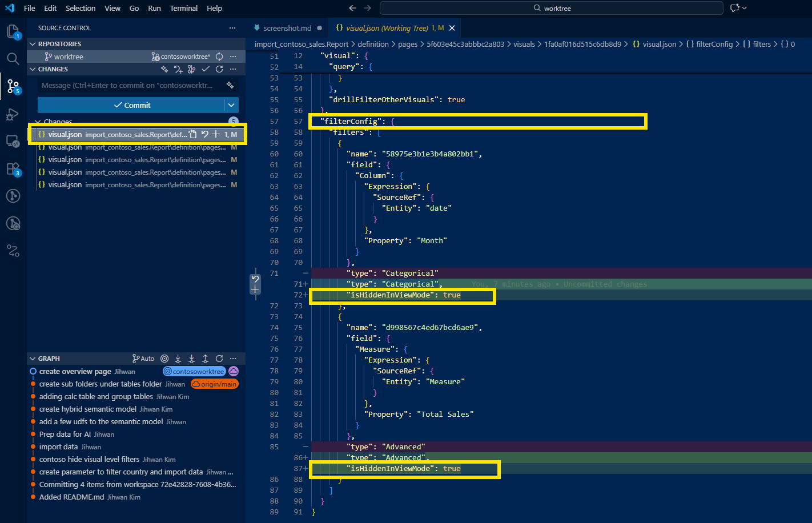Select the "adding calc table and group tables" commit

[96, 397]
